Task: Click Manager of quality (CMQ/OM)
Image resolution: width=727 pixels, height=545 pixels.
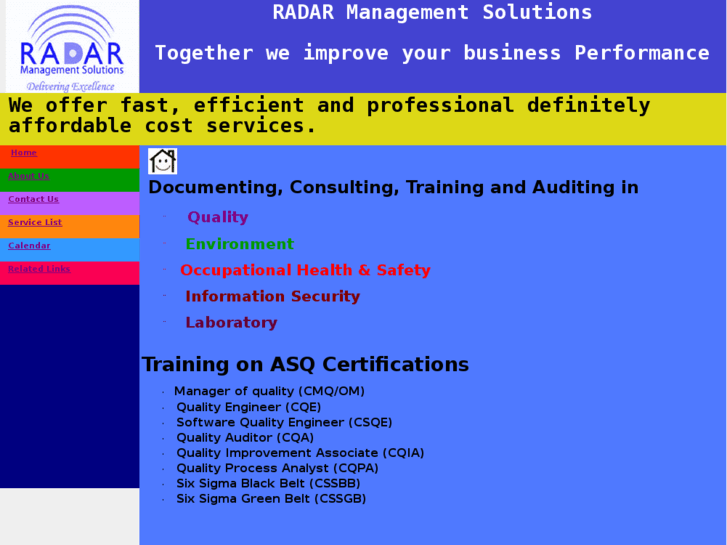Action: pyautogui.click(x=269, y=391)
